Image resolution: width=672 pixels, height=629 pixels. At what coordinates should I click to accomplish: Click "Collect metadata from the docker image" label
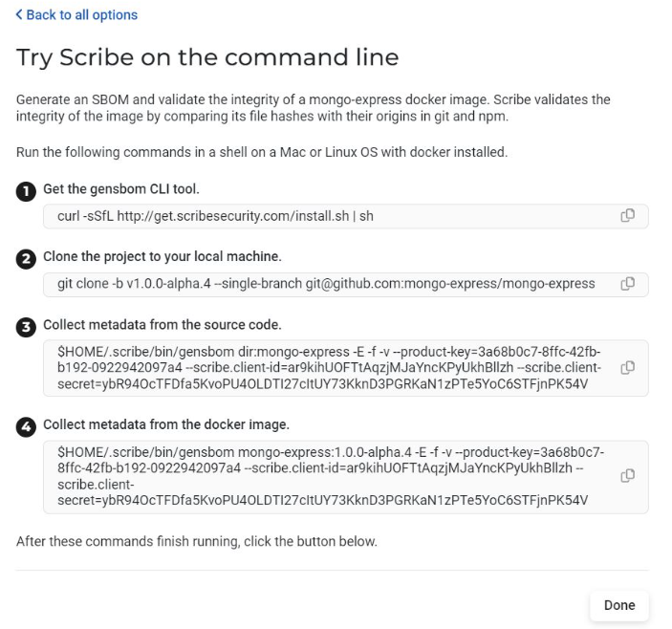click(x=165, y=424)
